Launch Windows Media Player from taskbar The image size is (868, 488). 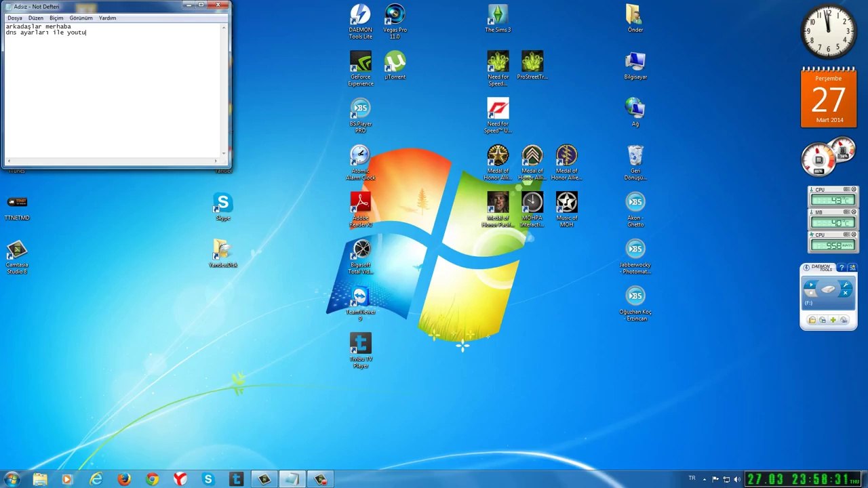67,479
